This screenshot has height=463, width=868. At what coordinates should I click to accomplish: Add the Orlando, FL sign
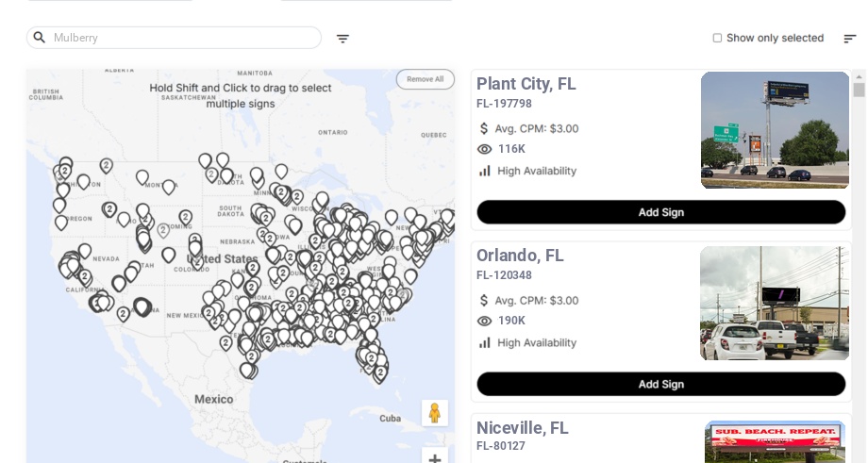click(x=661, y=384)
